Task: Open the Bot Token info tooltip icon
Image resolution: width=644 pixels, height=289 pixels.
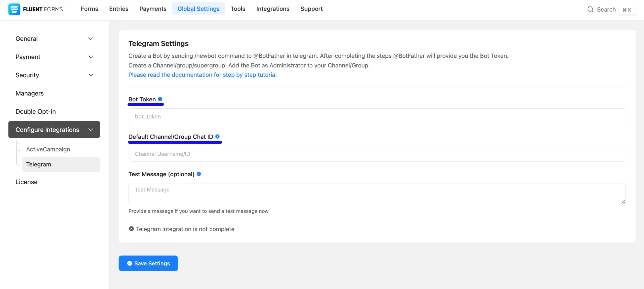Action: coord(160,99)
